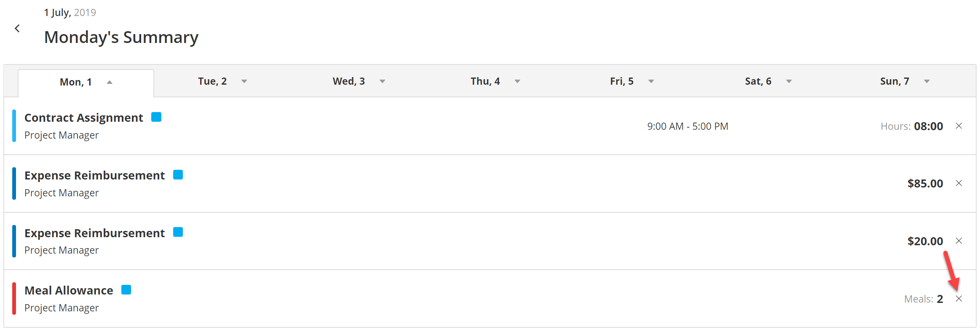Click the back arrow beside Monday's Summary
This screenshot has width=980, height=332.
17,28
